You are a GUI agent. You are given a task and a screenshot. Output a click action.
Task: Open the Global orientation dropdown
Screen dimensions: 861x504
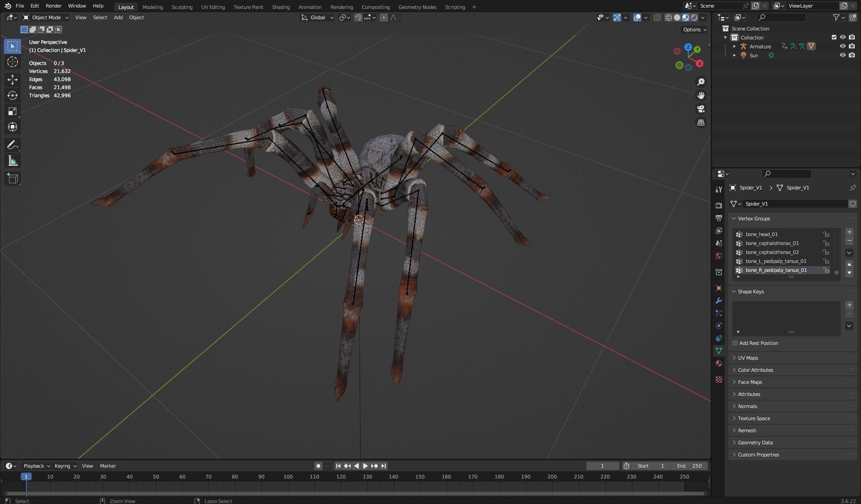click(x=317, y=17)
